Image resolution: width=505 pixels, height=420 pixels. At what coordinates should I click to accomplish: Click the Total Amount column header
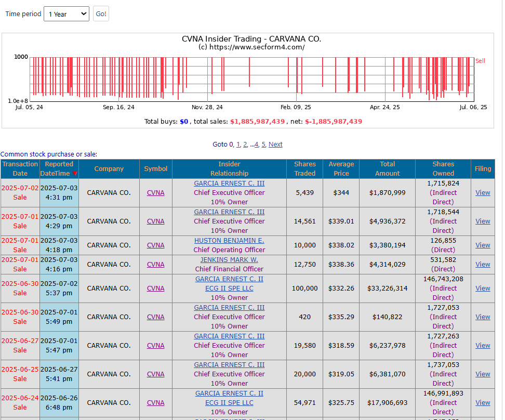(387, 168)
